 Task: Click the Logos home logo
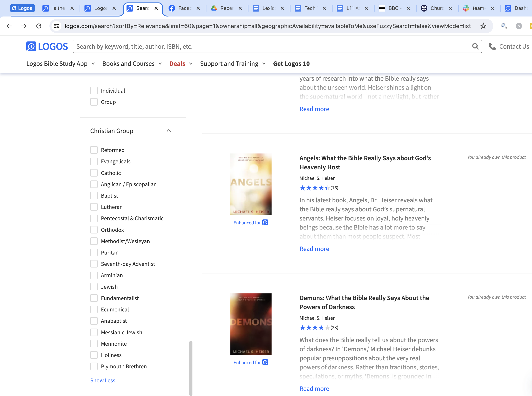(x=47, y=46)
